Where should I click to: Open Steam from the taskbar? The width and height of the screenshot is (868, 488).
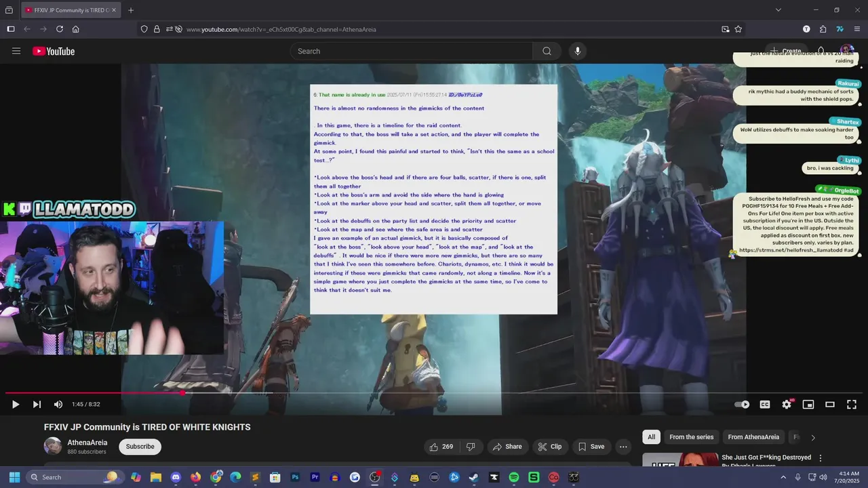coord(474,477)
